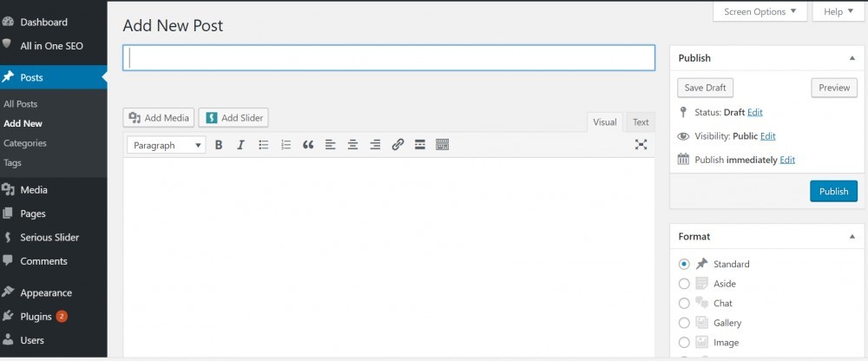The height and width of the screenshot is (361, 868).
Task: Click the Add New Post heading
Action: click(x=173, y=25)
